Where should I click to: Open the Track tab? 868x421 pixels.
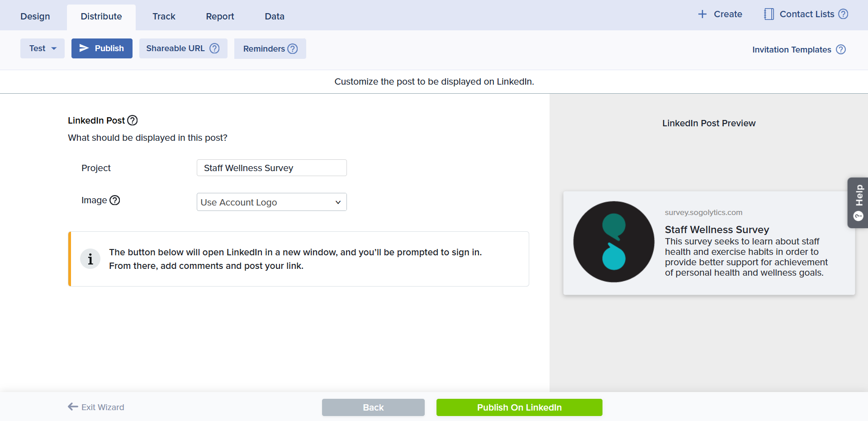[x=164, y=16]
